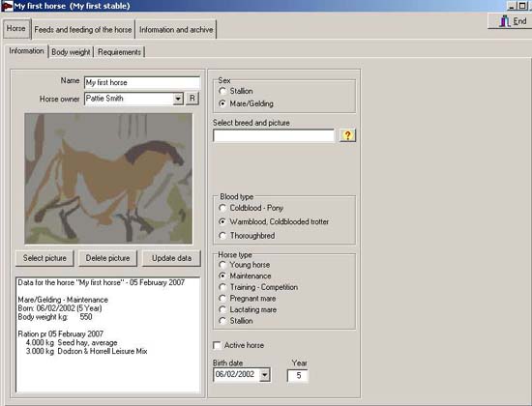Click the Year field showing 5

298,375
